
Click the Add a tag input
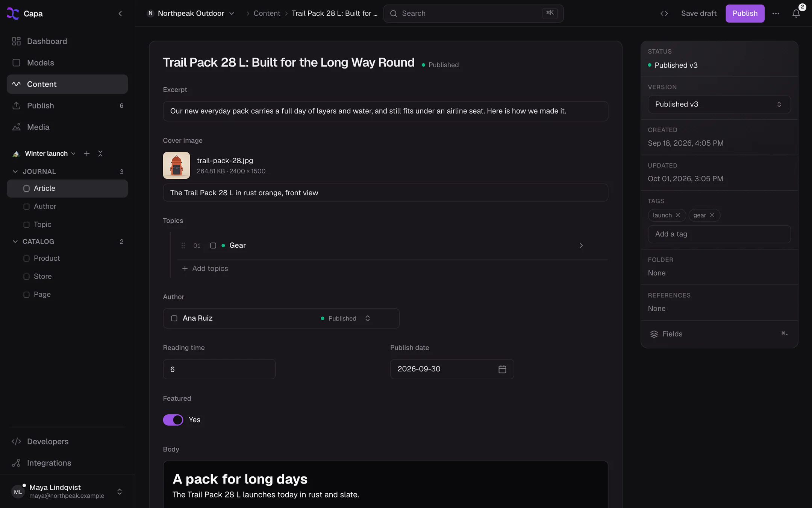719,234
